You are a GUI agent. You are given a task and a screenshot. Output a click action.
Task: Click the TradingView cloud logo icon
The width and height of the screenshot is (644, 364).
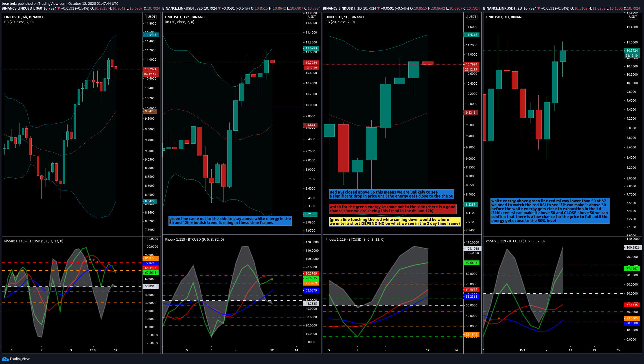(x=5, y=359)
